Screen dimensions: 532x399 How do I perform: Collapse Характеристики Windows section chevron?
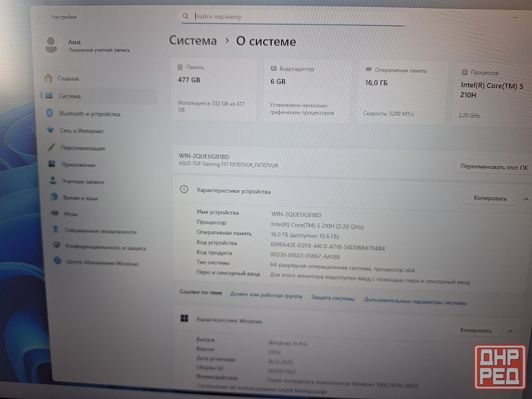[510, 331]
